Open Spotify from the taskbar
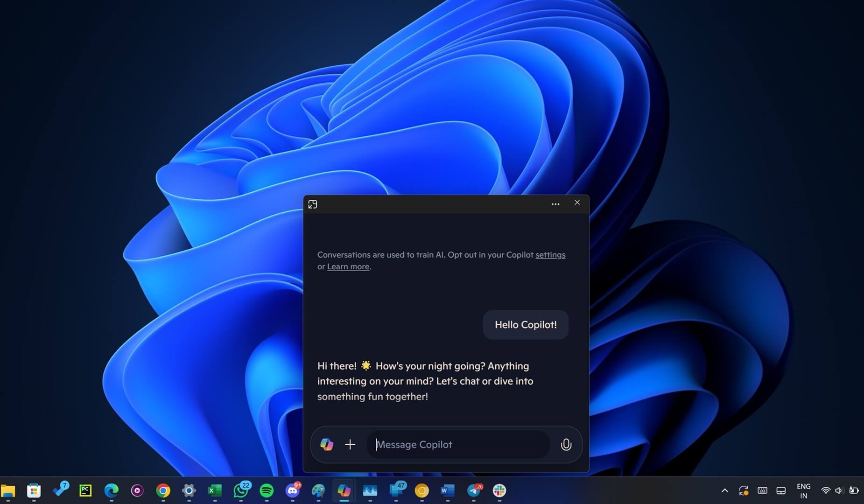864x504 pixels. pyautogui.click(x=267, y=490)
